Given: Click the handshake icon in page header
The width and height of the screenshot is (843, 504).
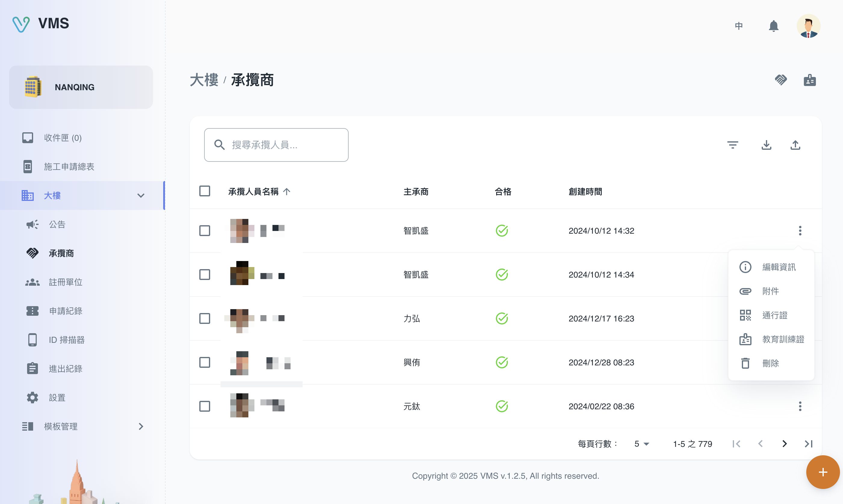Looking at the screenshot, I should tap(781, 80).
